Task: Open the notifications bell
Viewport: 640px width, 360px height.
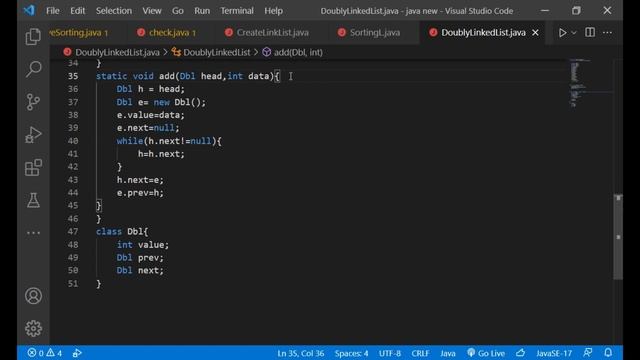Action: (x=608, y=353)
